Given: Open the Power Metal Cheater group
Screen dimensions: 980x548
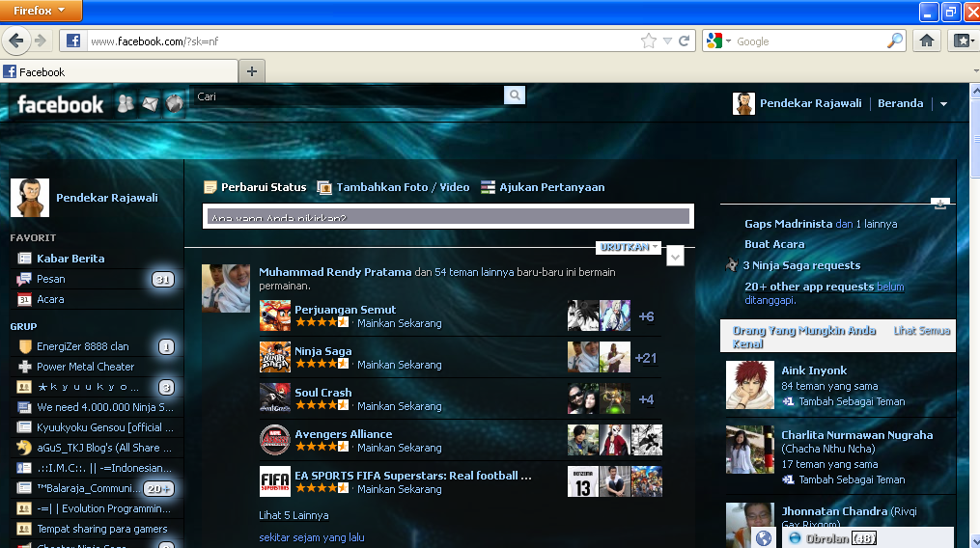Looking at the screenshot, I should 85,367.
